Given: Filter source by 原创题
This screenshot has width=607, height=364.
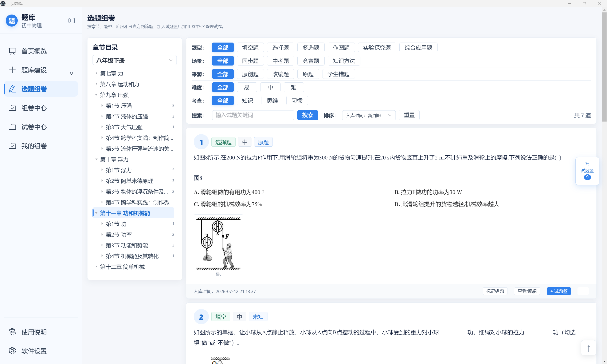Looking at the screenshot, I should point(250,74).
